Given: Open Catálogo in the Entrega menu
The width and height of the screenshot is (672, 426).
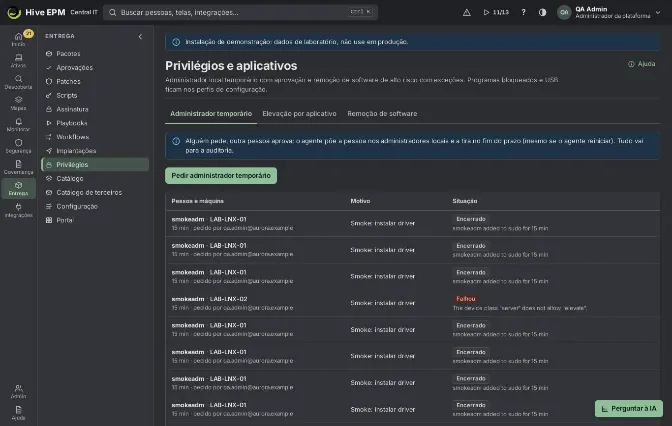Looking at the screenshot, I should pyautogui.click(x=95, y=178).
